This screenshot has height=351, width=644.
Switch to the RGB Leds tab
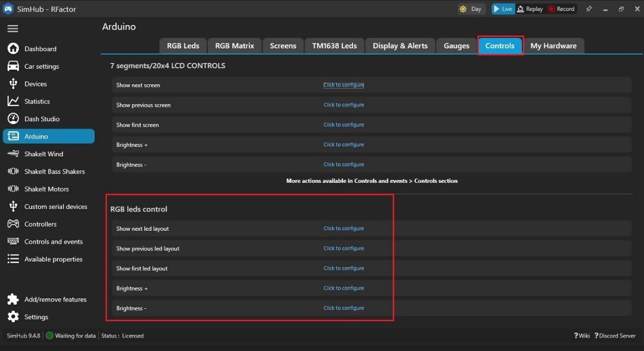point(183,46)
